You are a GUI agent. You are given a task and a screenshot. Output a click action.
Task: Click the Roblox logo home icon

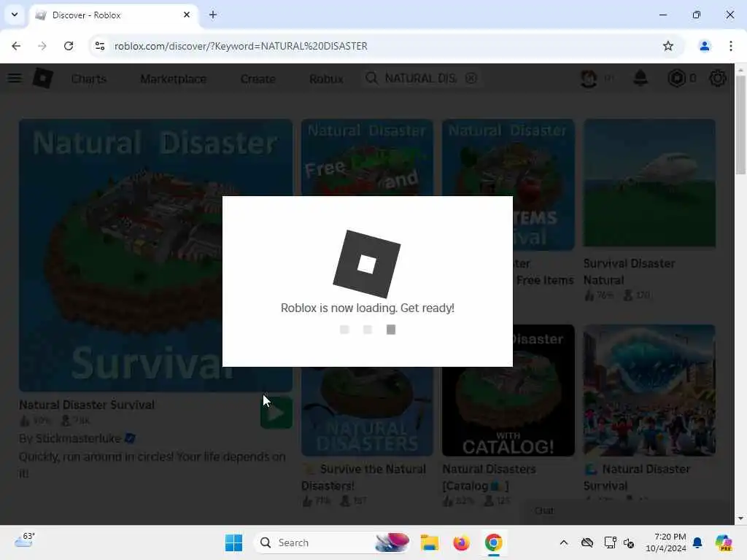[x=43, y=78]
